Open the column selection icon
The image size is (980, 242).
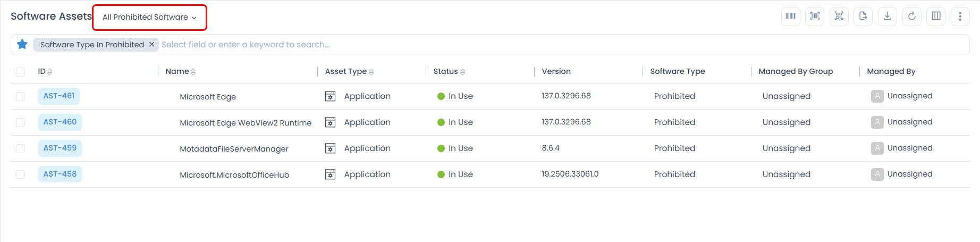[x=936, y=16]
